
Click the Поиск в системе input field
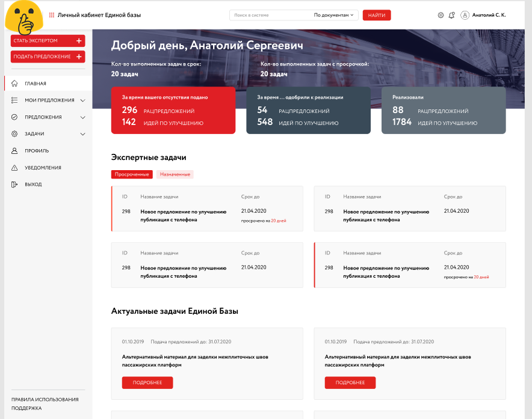[271, 15]
